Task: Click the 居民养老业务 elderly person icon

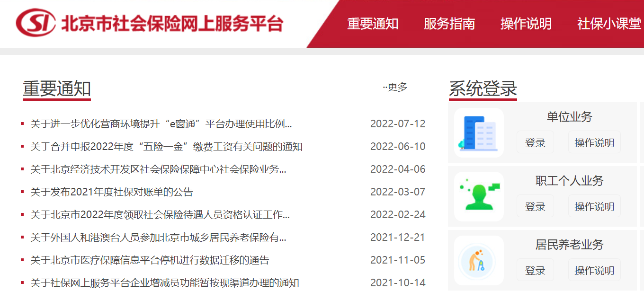Action: (478, 260)
